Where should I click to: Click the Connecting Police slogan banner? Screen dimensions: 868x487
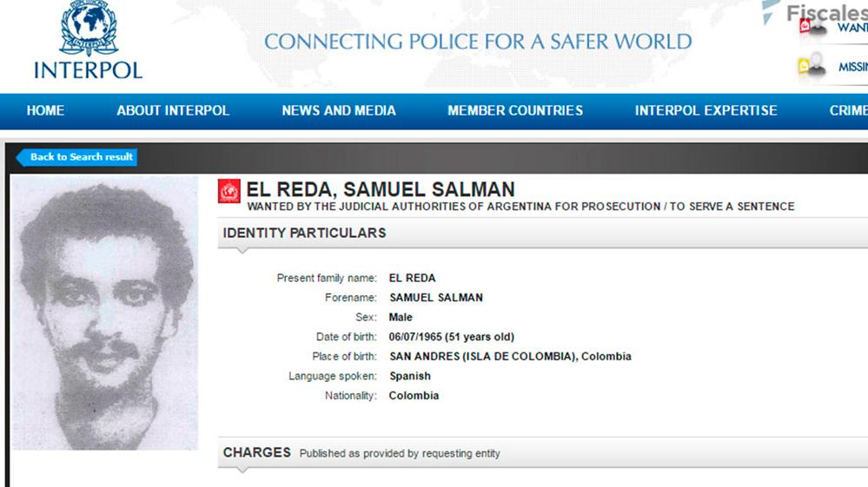pyautogui.click(x=477, y=42)
